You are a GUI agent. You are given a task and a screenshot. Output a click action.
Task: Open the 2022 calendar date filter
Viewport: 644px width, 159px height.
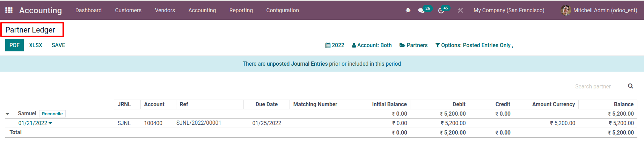[335, 45]
